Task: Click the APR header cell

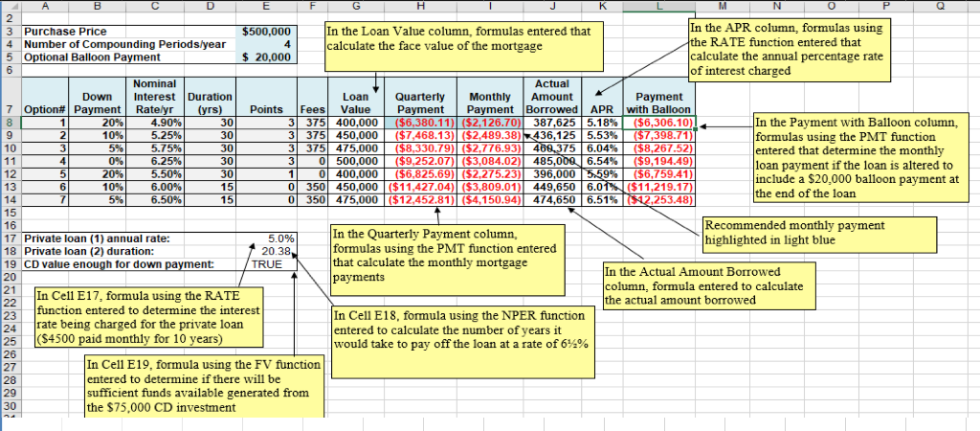Action: pyautogui.click(x=602, y=97)
